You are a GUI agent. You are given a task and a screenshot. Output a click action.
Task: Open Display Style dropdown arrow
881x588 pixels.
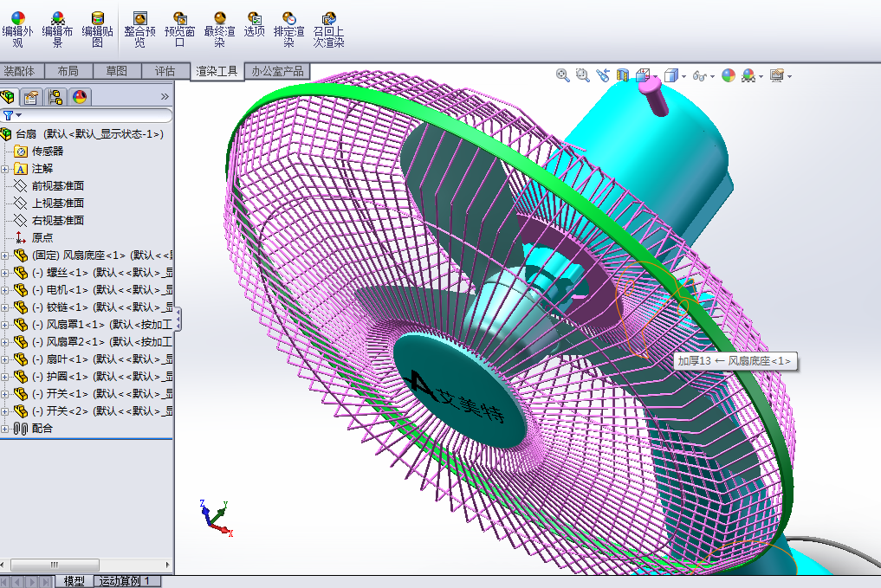683,76
